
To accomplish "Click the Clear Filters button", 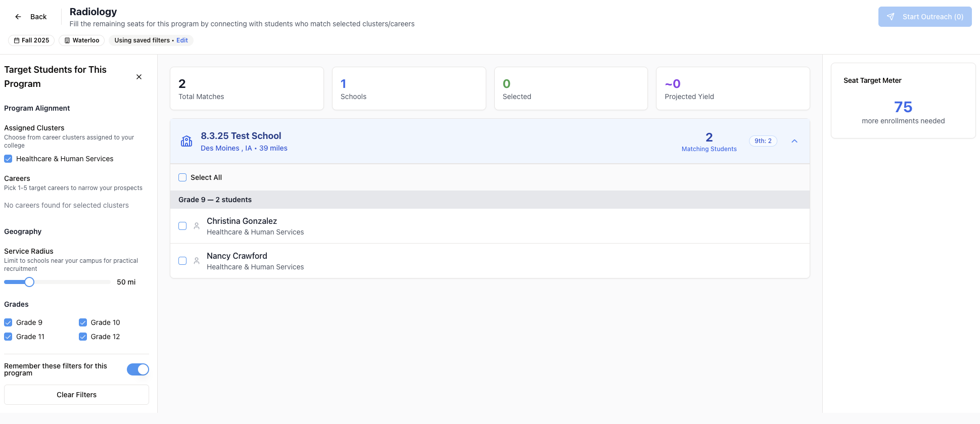I will pyautogui.click(x=76, y=395).
